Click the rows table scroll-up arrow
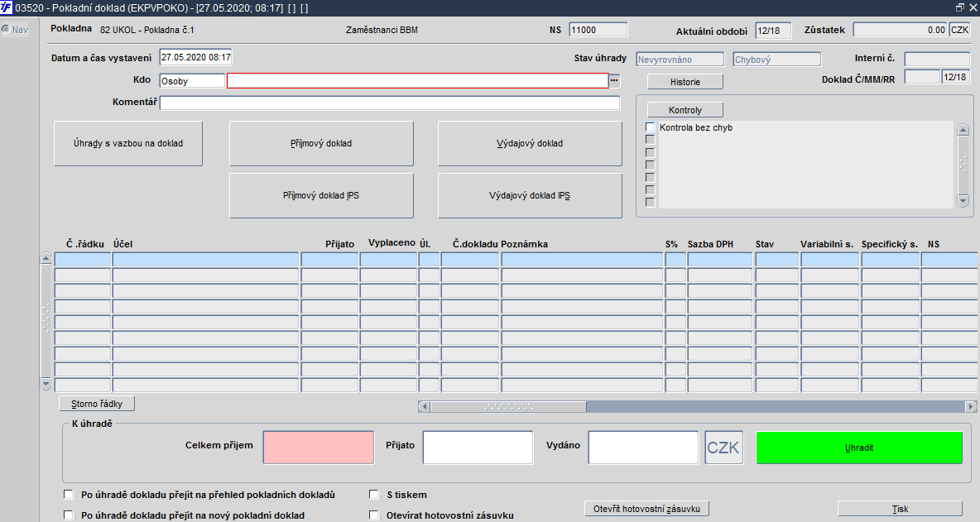The image size is (980, 522). [46, 259]
